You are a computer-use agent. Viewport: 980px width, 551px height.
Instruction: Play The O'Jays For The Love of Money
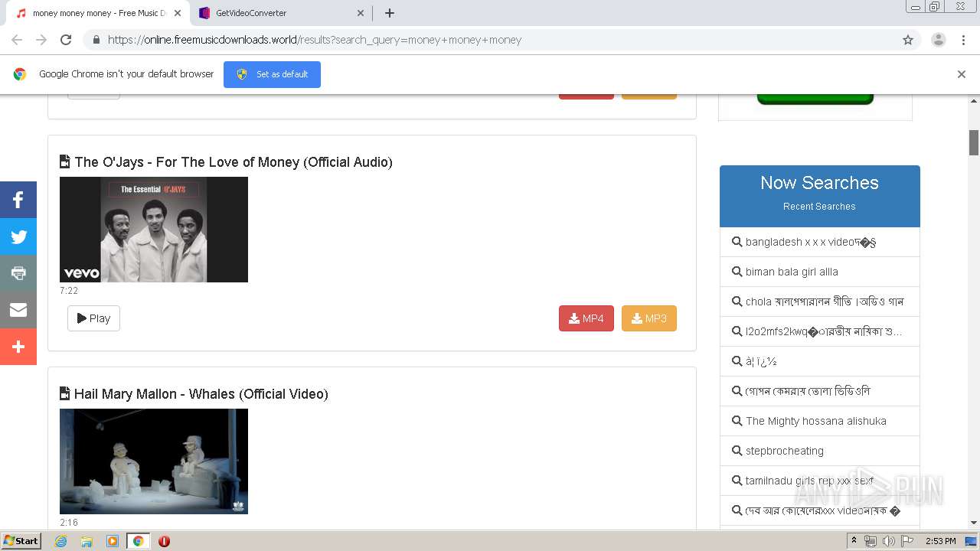pos(93,318)
